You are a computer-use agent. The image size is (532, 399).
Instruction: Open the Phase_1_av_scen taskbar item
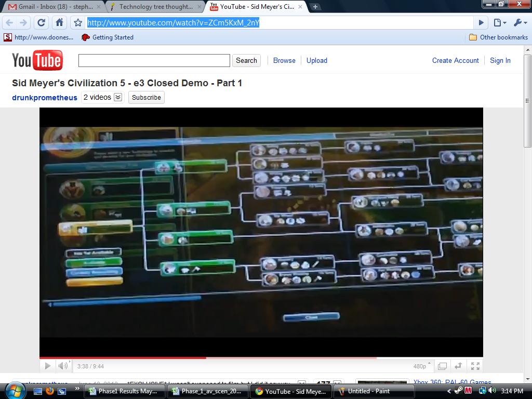pyautogui.click(x=208, y=391)
